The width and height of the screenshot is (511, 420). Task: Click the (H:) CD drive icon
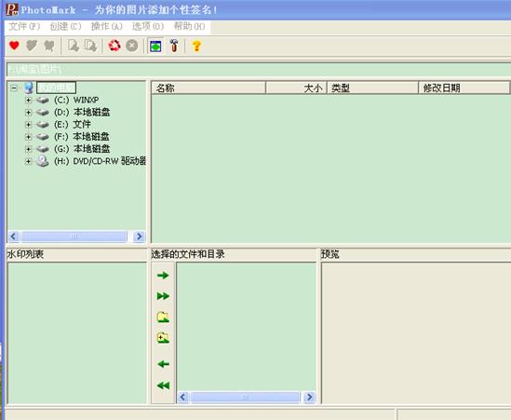click(x=43, y=161)
